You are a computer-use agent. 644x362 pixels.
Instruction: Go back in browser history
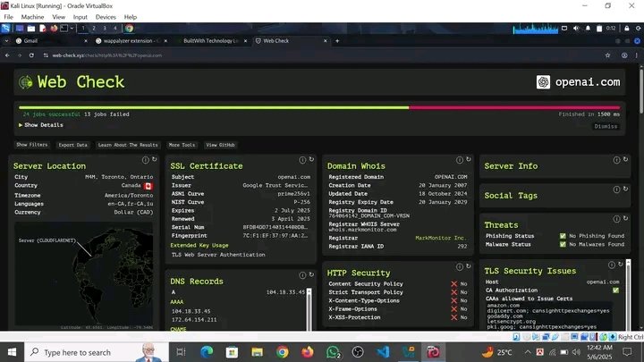pyautogui.click(x=7, y=55)
